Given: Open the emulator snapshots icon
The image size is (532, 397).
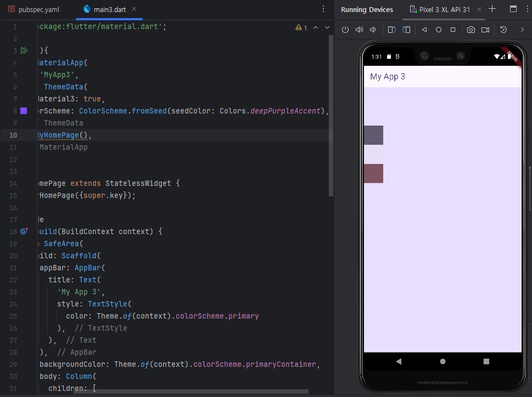Looking at the screenshot, I should coord(503,30).
